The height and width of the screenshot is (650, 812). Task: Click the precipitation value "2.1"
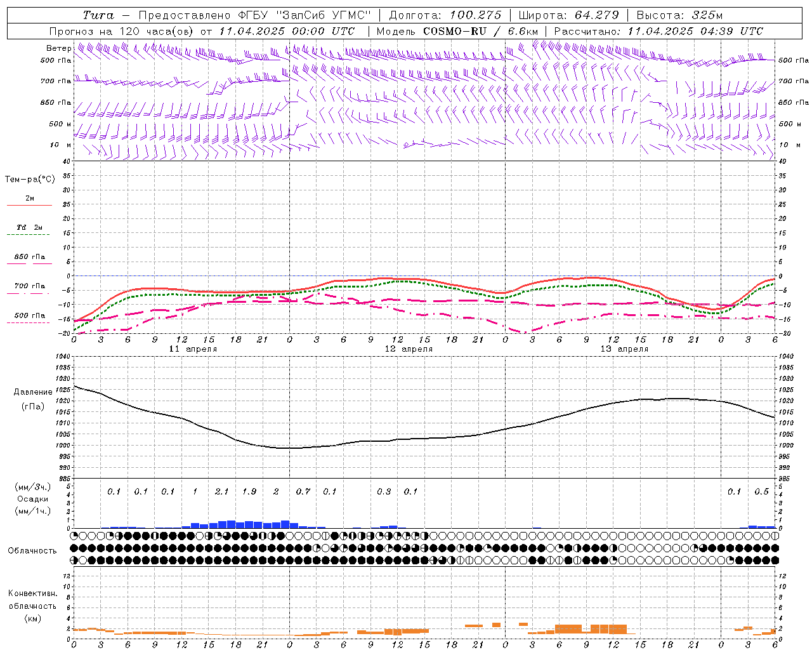[x=221, y=491]
